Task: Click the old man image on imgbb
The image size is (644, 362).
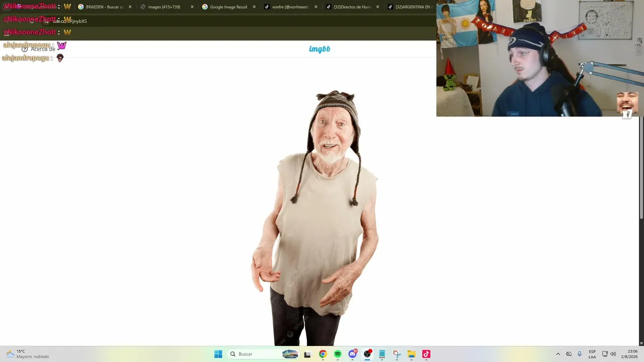Action: [315, 218]
